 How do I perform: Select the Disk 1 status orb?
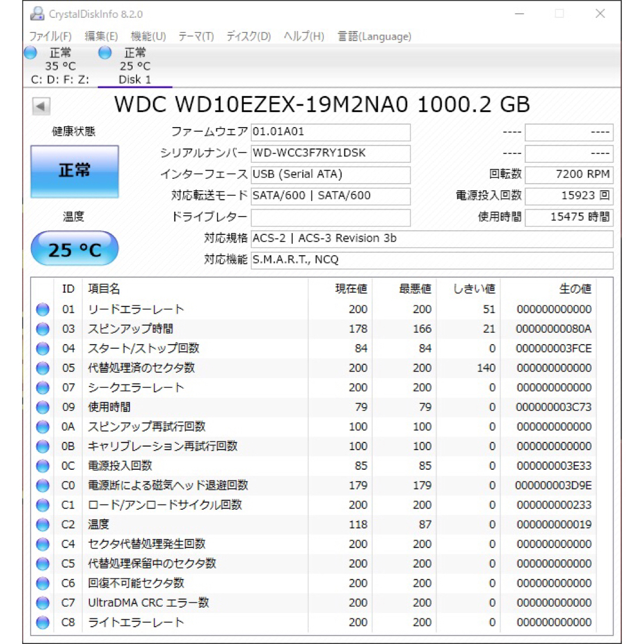105,52
